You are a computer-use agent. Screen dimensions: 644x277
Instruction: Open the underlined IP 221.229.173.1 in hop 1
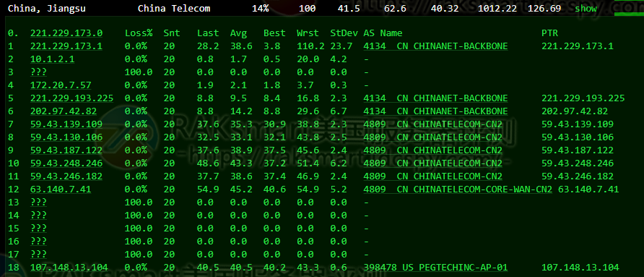pos(66,46)
